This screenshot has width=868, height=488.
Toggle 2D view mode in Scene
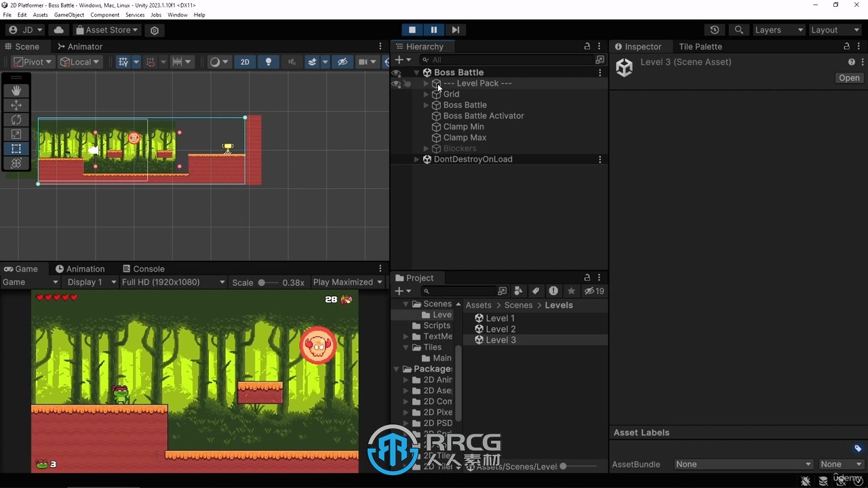click(x=245, y=62)
